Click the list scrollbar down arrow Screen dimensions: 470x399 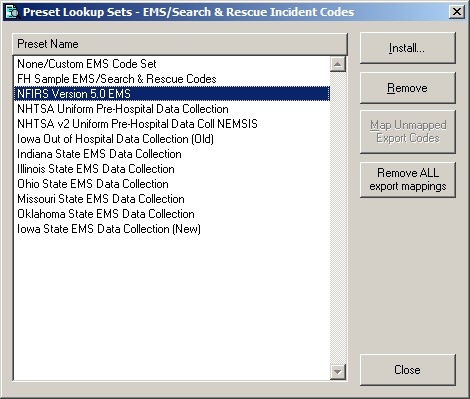338,372
